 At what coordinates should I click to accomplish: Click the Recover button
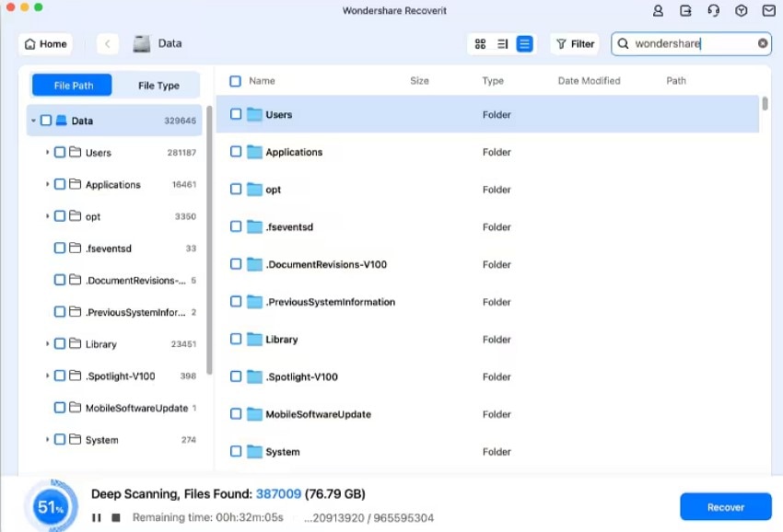click(726, 507)
